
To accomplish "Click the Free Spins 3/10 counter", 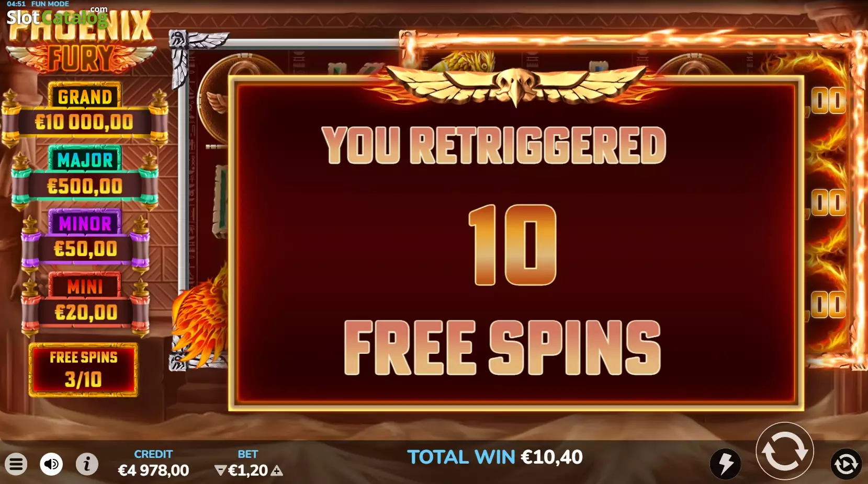I will [x=83, y=370].
